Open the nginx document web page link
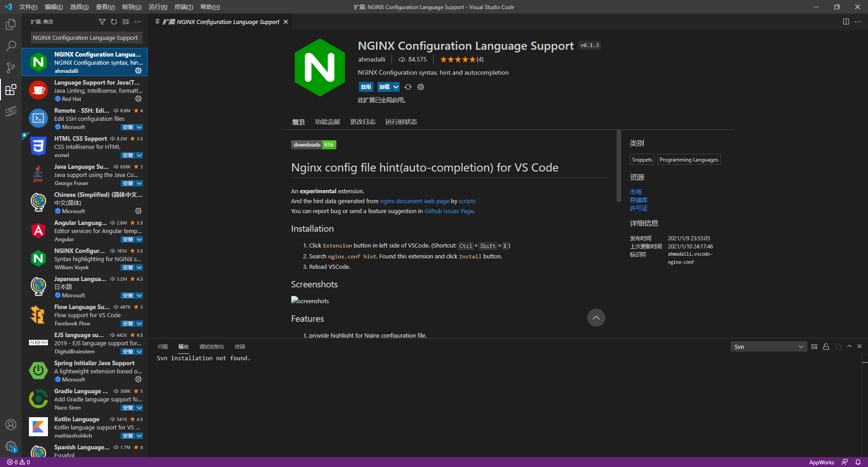 (x=415, y=201)
